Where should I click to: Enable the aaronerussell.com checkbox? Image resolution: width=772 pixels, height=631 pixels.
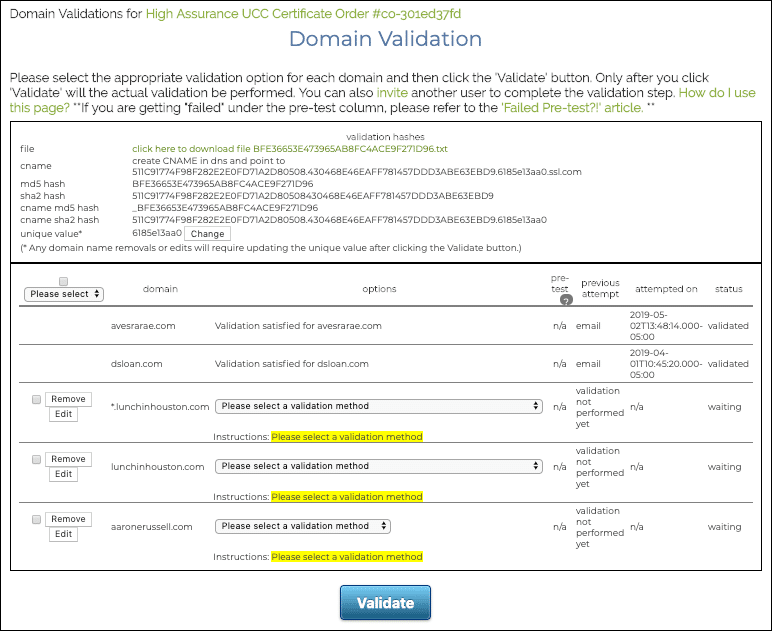[37, 519]
